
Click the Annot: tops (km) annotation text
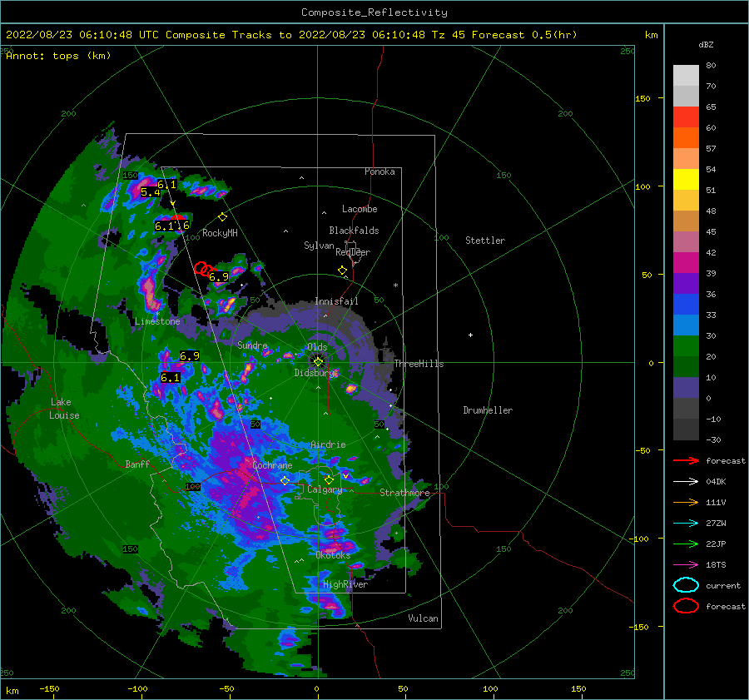pos(58,56)
